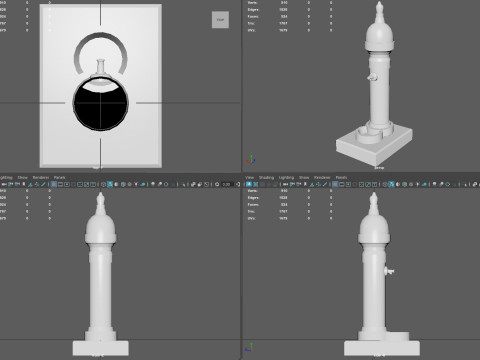Click Grease Pencil icon in lower-right panel toolbar

(x=325, y=184)
